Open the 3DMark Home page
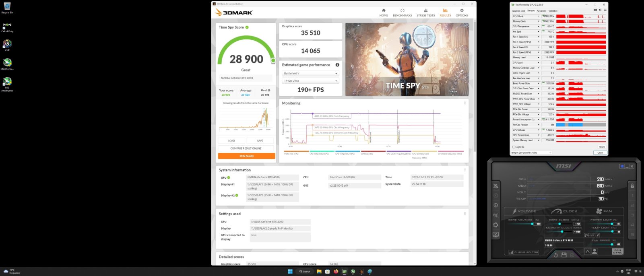The image size is (644, 276). pos(384,12)
